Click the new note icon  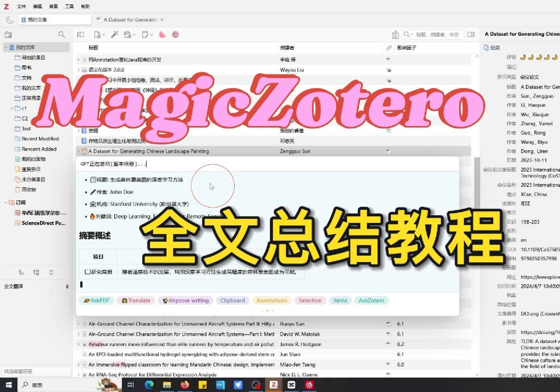(x=145, y=34)
